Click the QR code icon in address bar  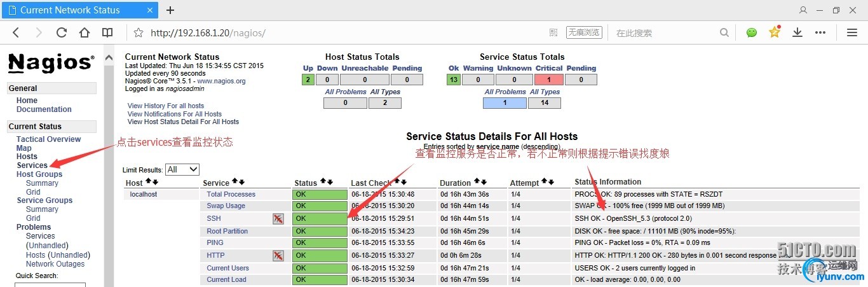(553, 32)
